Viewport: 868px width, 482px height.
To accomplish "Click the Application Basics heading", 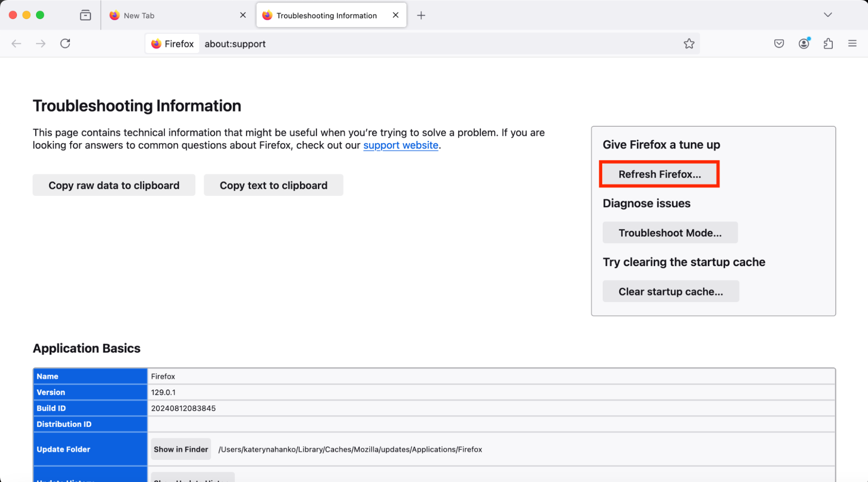I will [x=87, y=348].
